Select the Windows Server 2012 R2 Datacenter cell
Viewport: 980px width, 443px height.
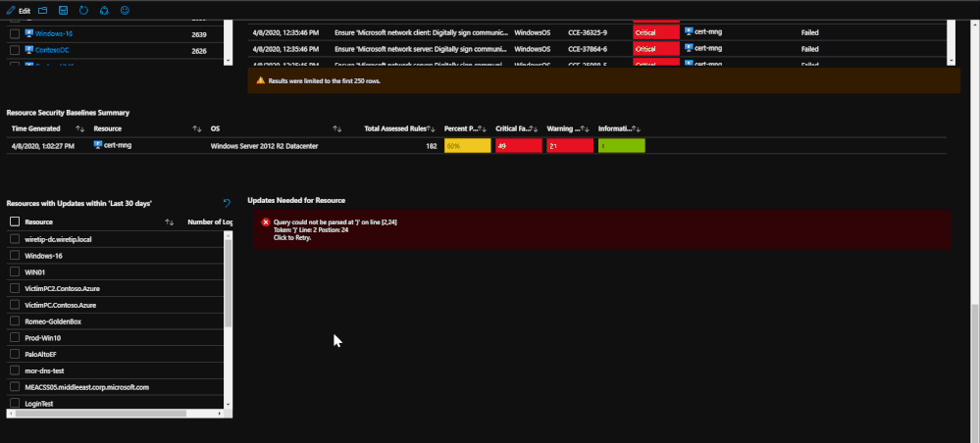pos(265,146)
